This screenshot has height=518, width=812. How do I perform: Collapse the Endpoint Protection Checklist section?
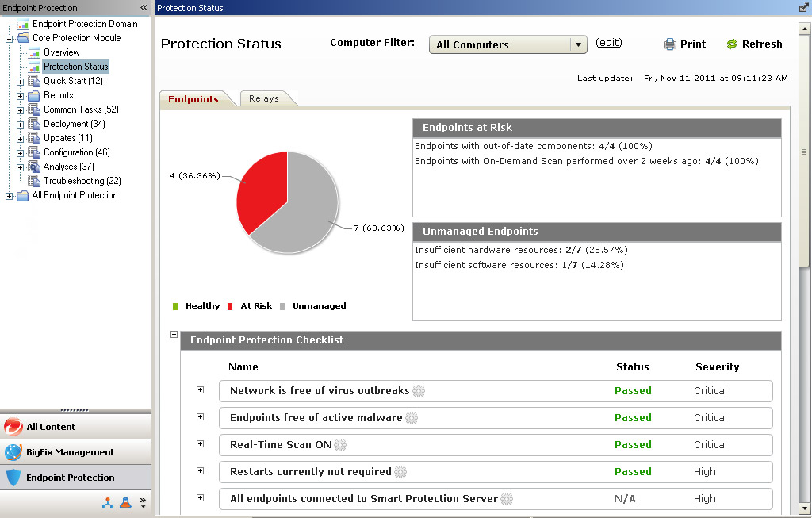pos(174,335)
